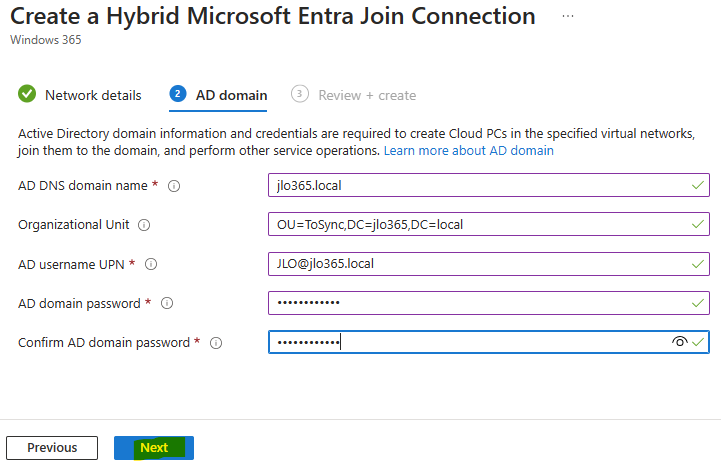Select the AD domain tab
The image size is (721, 465).
pos(218,95)
